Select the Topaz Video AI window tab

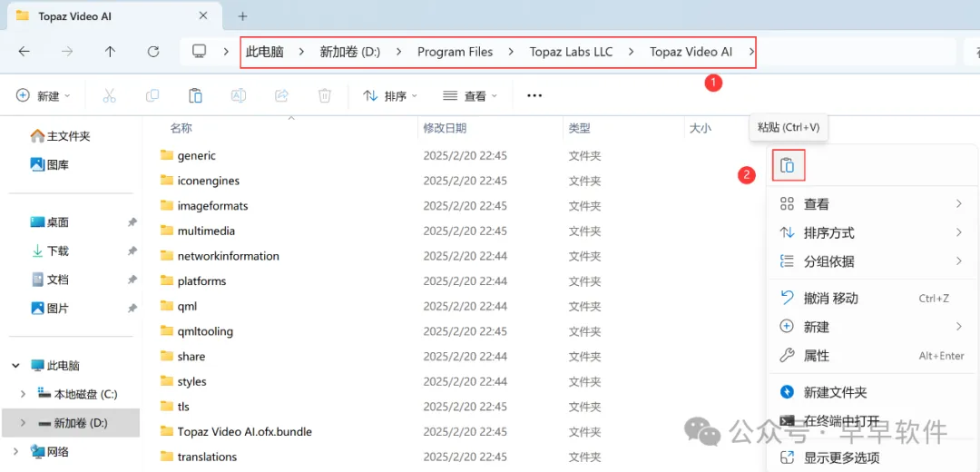point(115,15)
